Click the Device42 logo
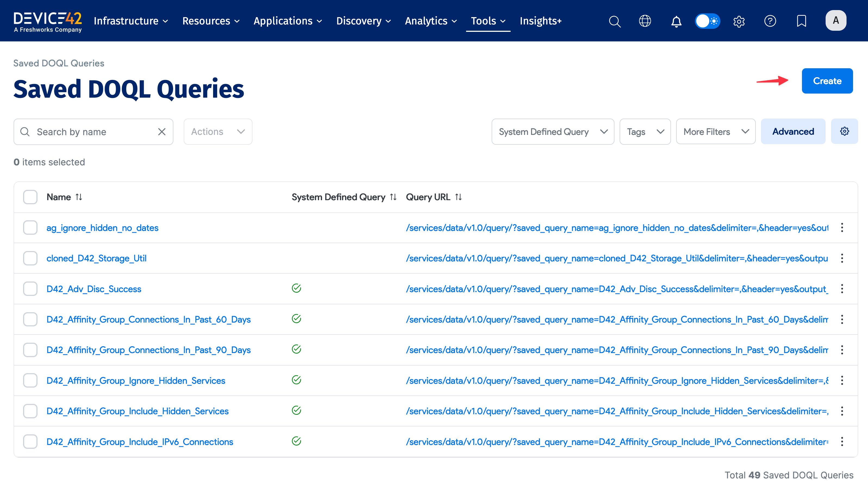Image resolution: width=868 pixels, height=501 pixels. (x=48, y=21)
